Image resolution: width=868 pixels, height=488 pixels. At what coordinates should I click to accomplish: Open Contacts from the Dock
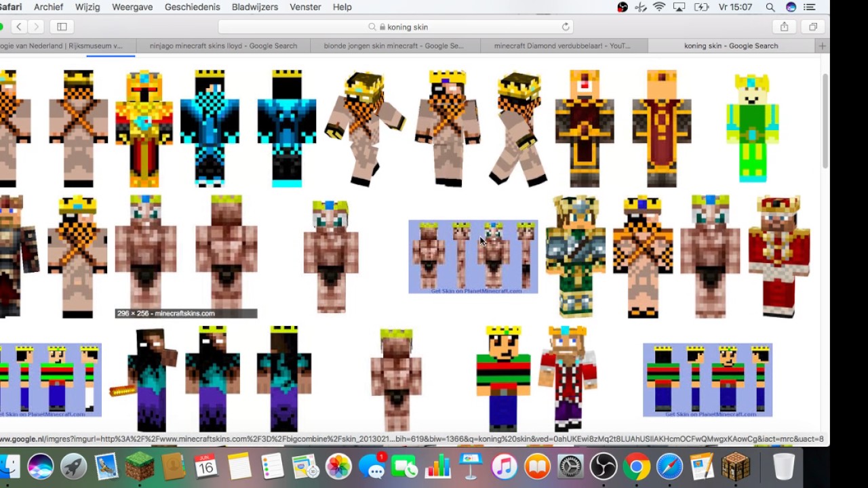[x=174, y=466]
